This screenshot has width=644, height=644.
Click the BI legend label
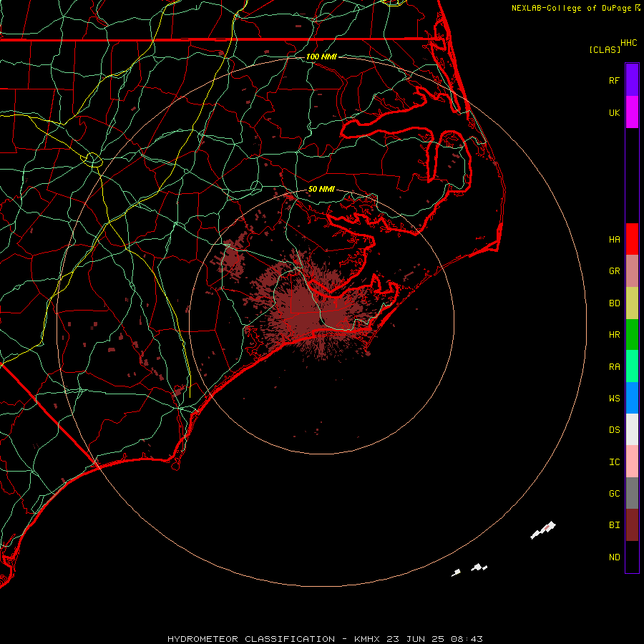tap(614, 525)
